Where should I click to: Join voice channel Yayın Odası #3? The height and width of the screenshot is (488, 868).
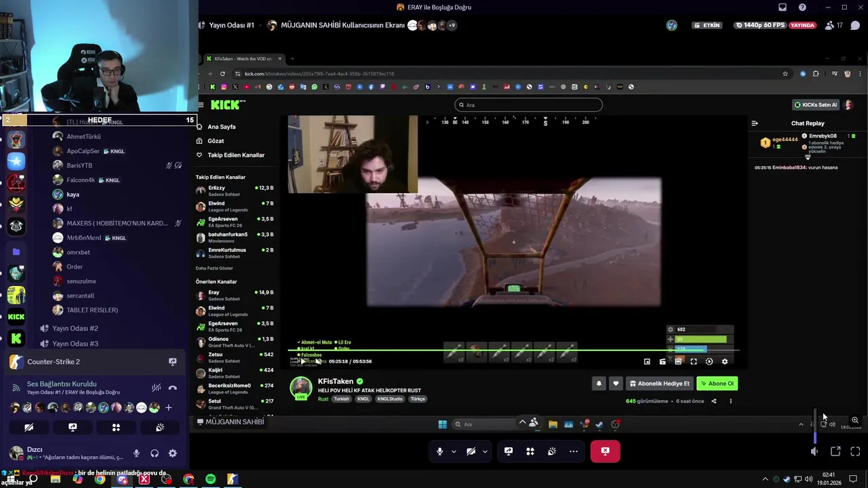[75, 344]
